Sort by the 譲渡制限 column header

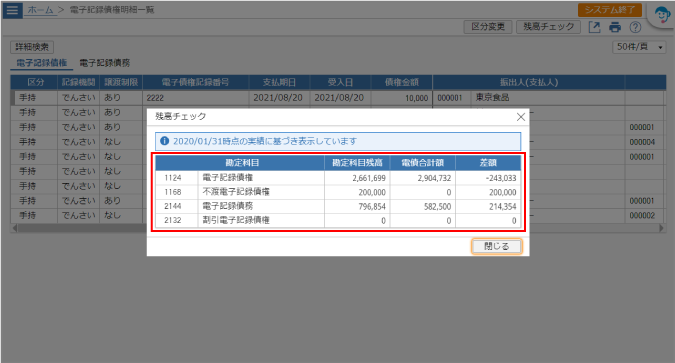(x=121, y=82)
